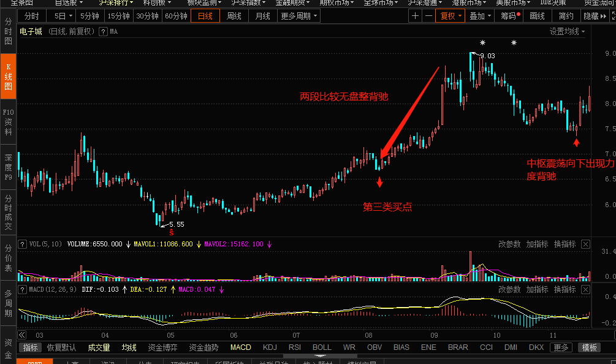Open MACD indicator help question icon

[x=23, y=290]
